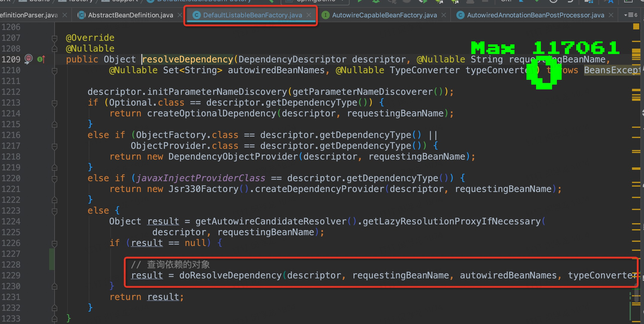Click ObjectFactory.class on line 1216
The image size is (644, 324).
(187, 135)
